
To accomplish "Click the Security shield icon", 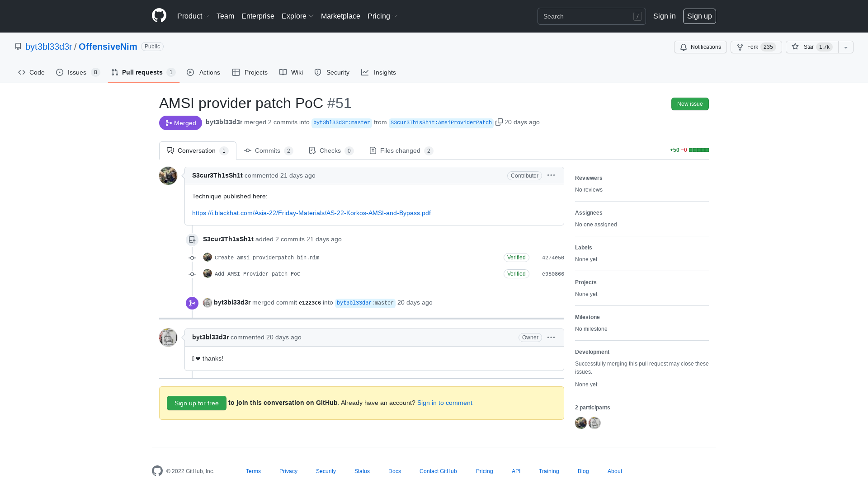I will 318,72.
